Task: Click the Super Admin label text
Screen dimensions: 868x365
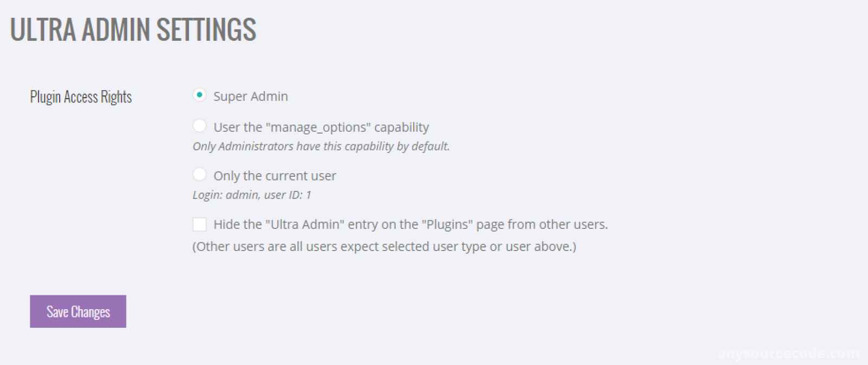Action: 251,97
